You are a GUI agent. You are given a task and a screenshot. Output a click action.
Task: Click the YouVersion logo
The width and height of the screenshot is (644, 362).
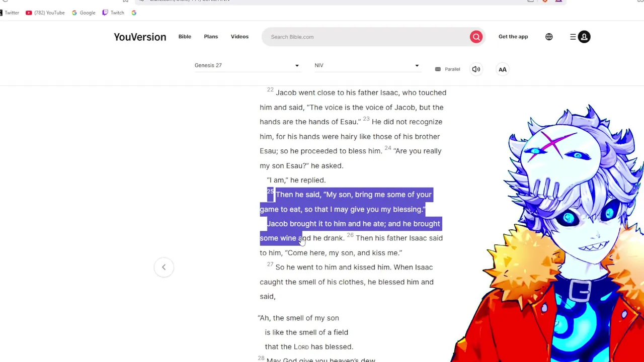(140, 37)
